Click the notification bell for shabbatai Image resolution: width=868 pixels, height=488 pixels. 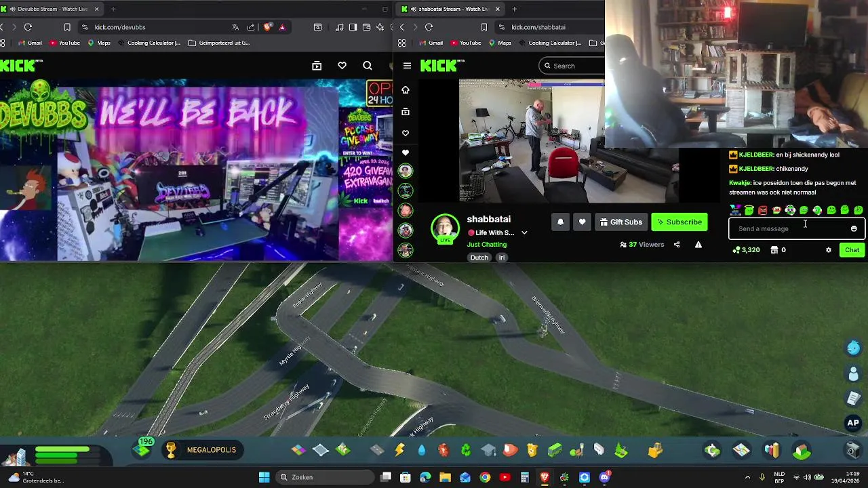560,222
